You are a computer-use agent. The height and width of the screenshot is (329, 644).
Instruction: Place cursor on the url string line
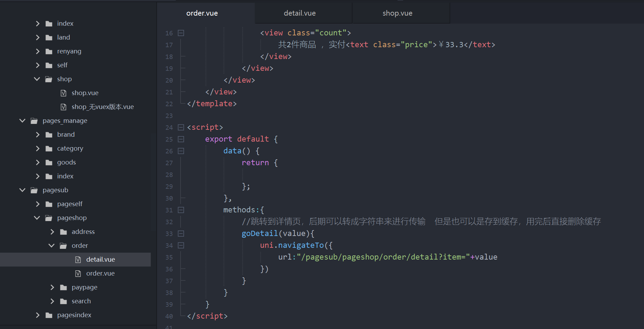pyautogui.click(x=388, y=257)
